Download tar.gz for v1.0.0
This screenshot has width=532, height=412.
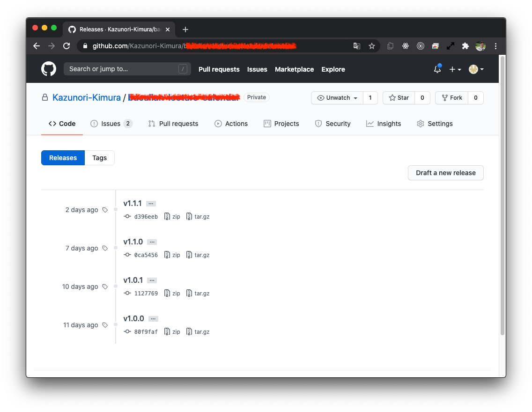198,331
